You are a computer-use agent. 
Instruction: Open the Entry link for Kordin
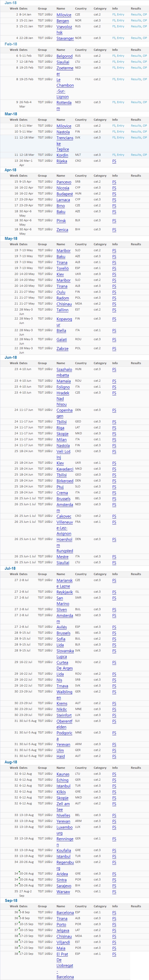[120, 155]
